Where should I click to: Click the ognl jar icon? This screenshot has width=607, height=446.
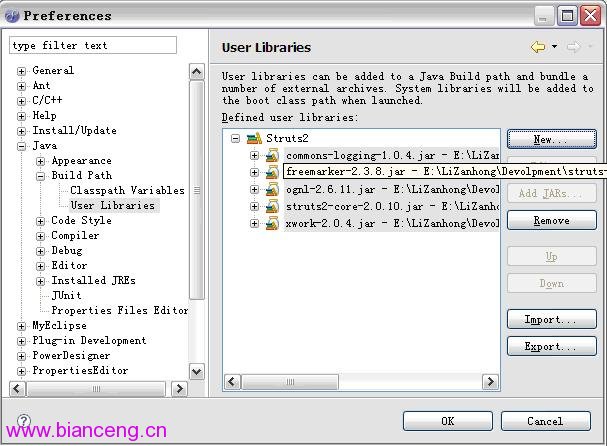[272, 189]
